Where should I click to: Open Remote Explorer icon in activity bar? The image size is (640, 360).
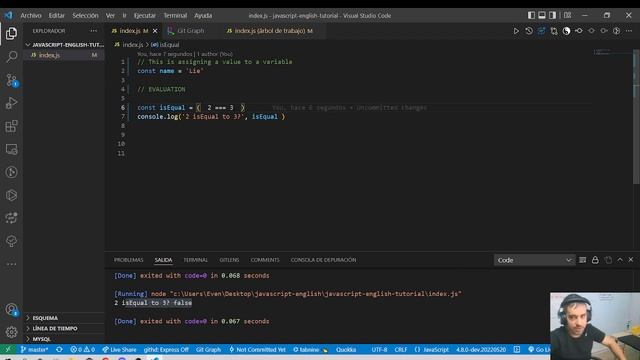pyautogui.click(x=11, y=149)
